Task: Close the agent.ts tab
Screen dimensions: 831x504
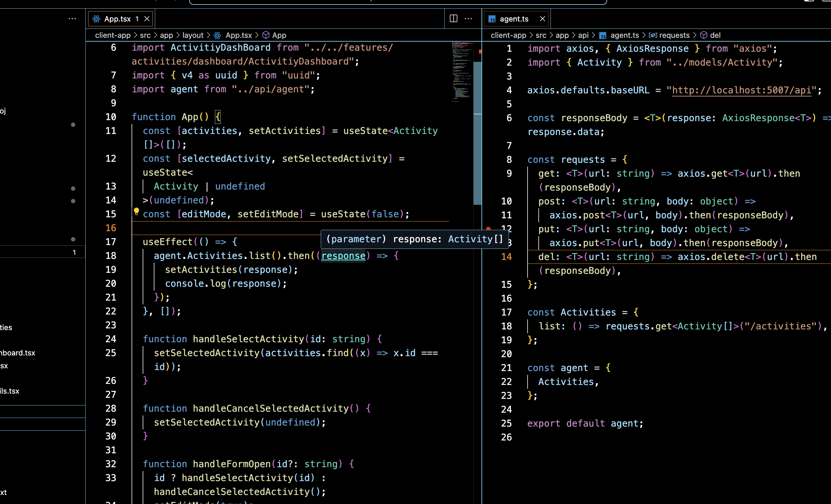Action: click(543, 19)
